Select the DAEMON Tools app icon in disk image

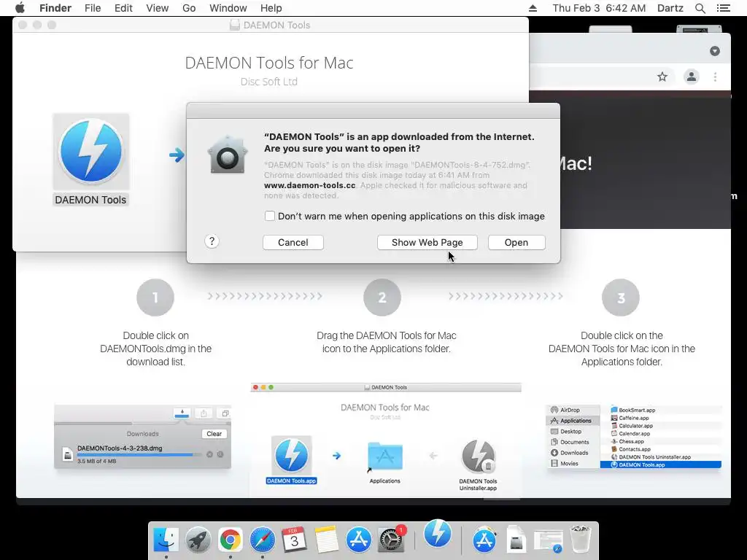(91, 152)
